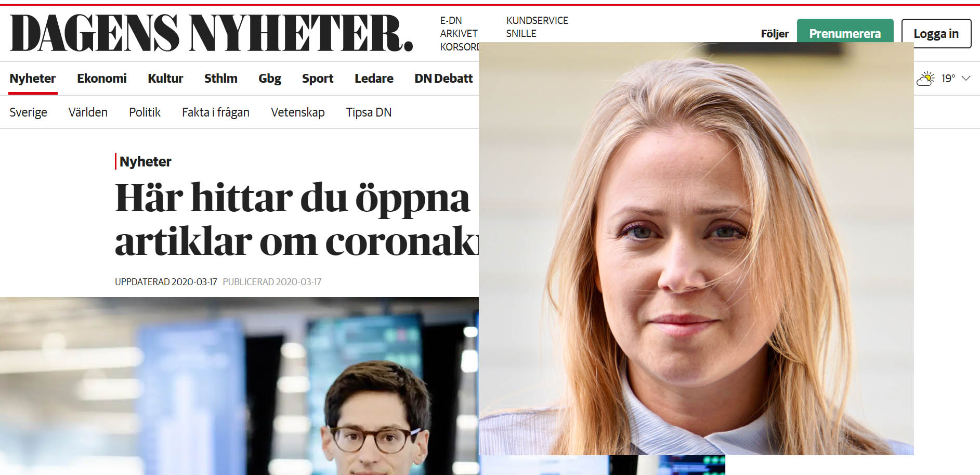The image size is (980, 475).
Task: Select the Sthlm menu item
Action: (220, 79)
